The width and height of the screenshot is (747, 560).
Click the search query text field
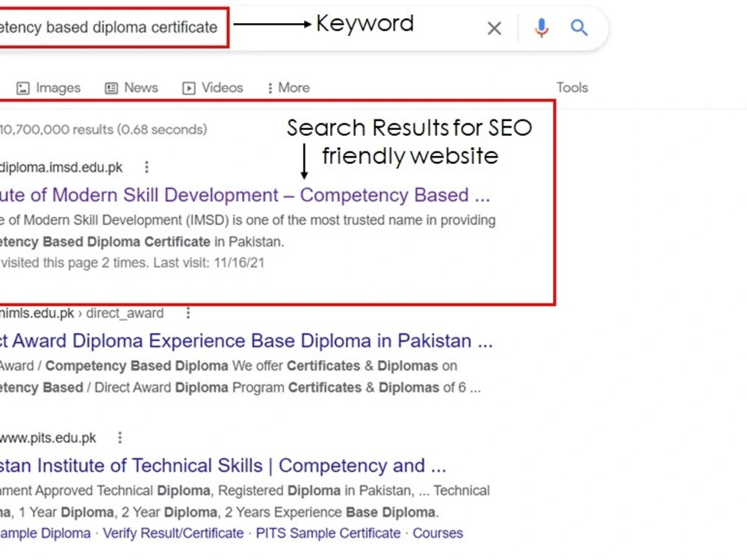click(x=108, y=27)
